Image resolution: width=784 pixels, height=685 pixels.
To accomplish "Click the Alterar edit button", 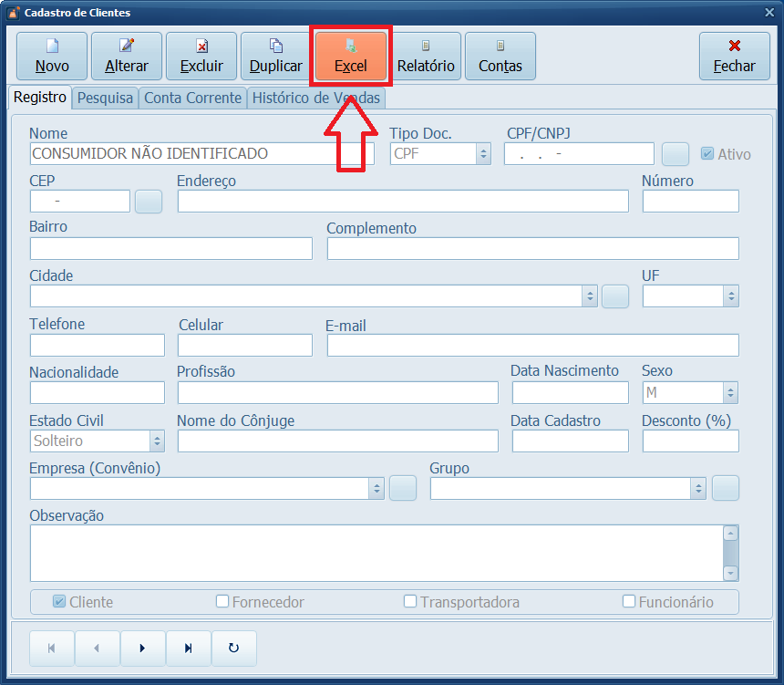I will 127,56.
